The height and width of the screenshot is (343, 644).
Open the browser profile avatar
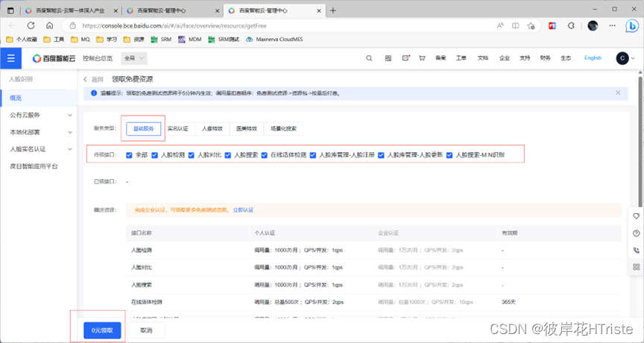click(593, 25)
